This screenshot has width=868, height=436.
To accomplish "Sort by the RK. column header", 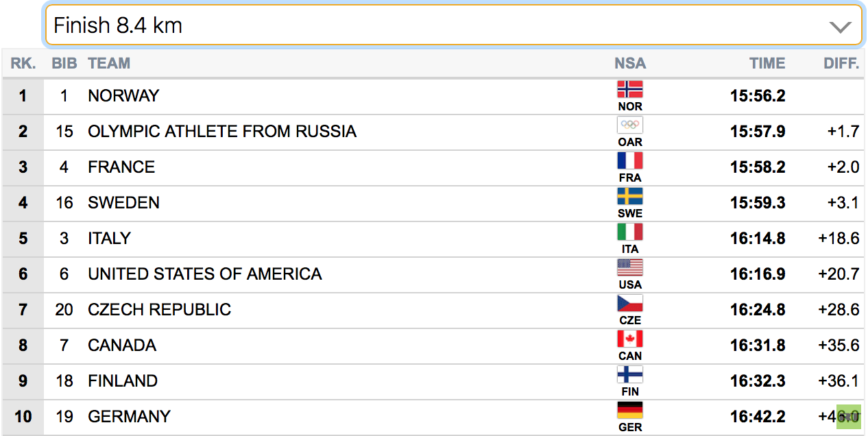I will coord(23,63).
